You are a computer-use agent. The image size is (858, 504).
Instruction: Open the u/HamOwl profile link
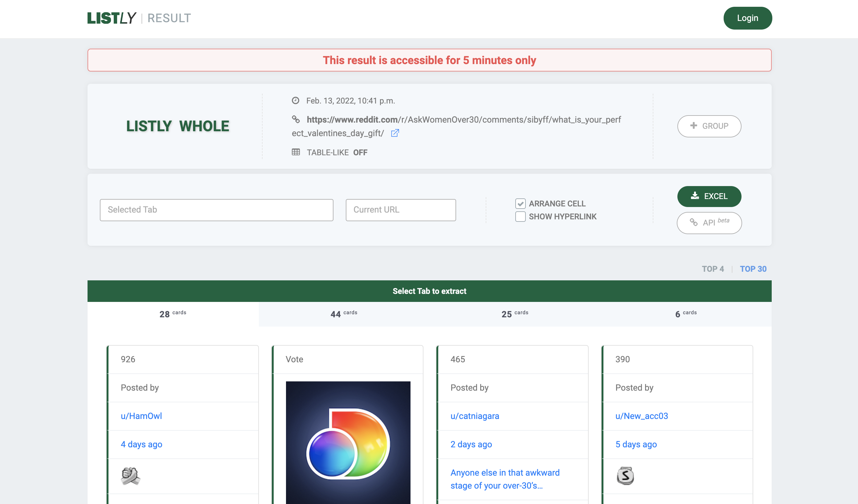[141, 416]
